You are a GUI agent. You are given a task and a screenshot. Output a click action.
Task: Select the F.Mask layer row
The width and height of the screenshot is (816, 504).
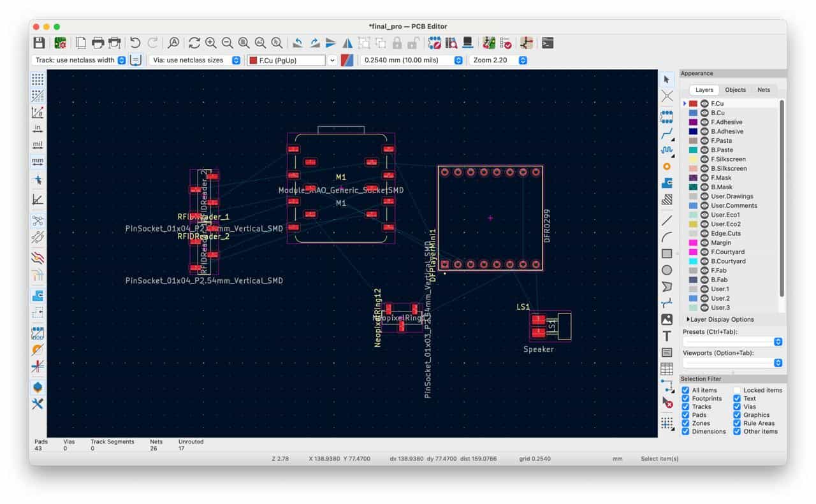[731, 178]
